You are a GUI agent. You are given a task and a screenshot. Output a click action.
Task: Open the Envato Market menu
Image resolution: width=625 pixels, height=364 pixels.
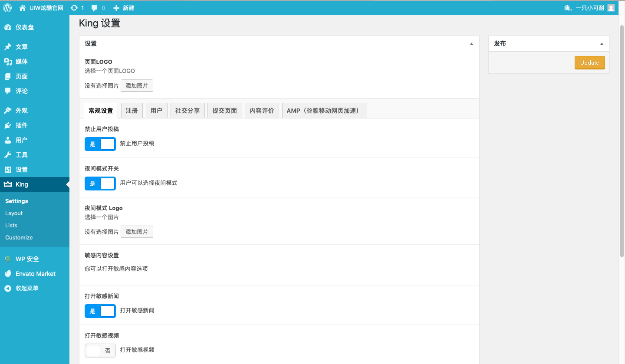pyautogui.click(x=35, y=274)
